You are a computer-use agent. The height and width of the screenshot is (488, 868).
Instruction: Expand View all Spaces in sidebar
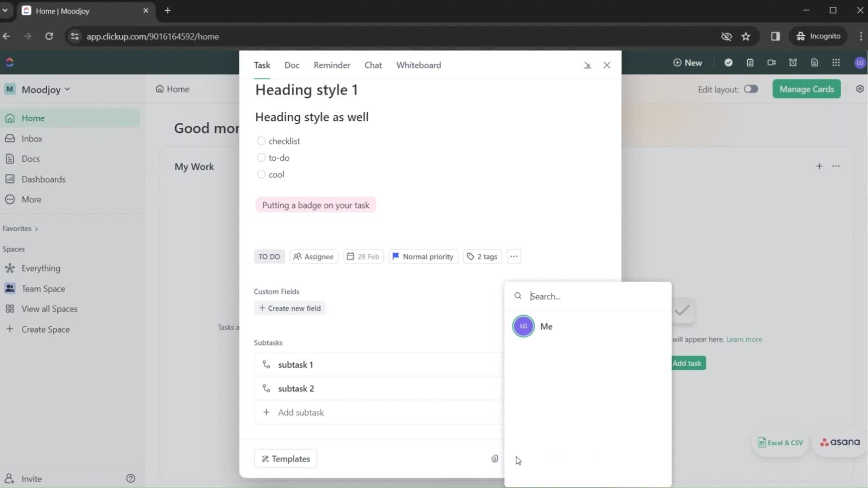49,309
